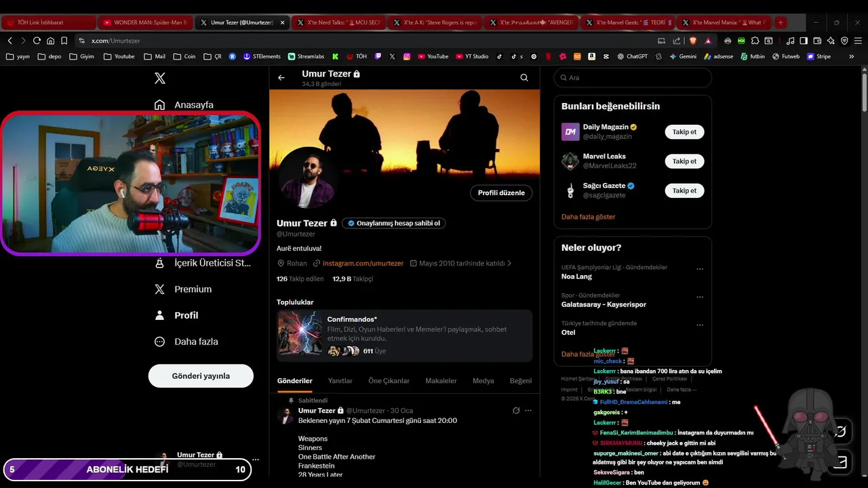Open more options for Galatasaray - Kayserispor trend

point(700,298)
